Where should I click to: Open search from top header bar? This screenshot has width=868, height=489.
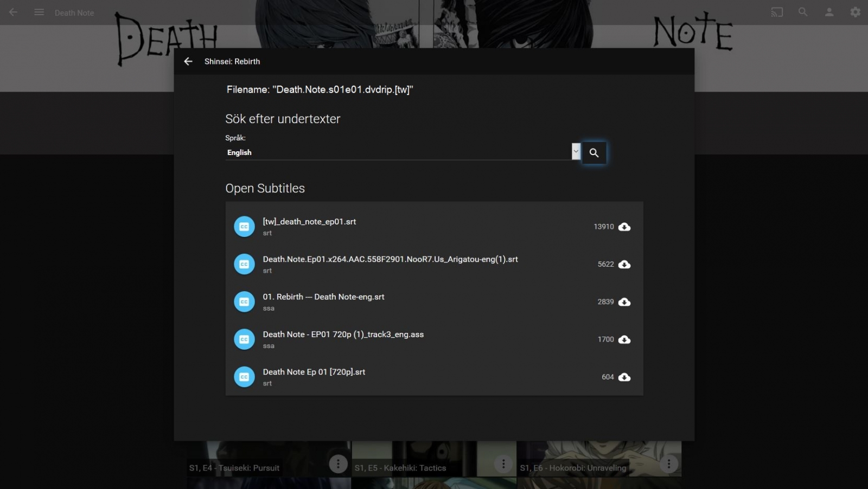point(803,12)
